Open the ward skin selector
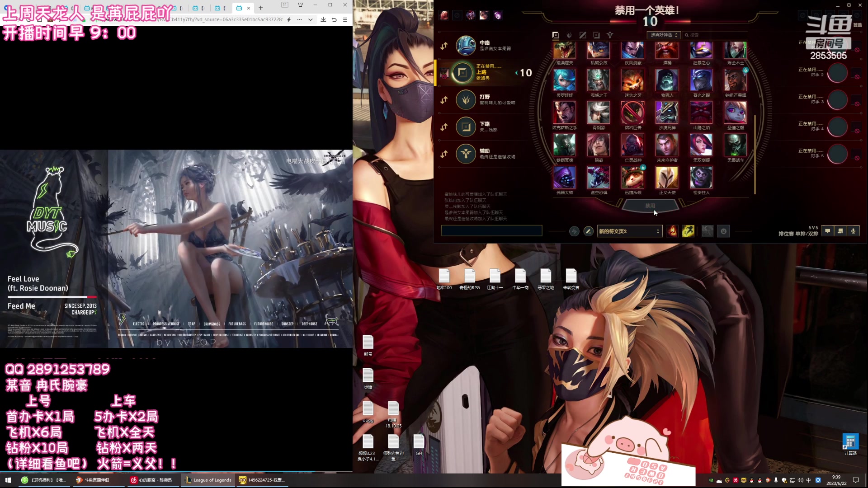The image size is (868, 488). [x=708, y=231]
